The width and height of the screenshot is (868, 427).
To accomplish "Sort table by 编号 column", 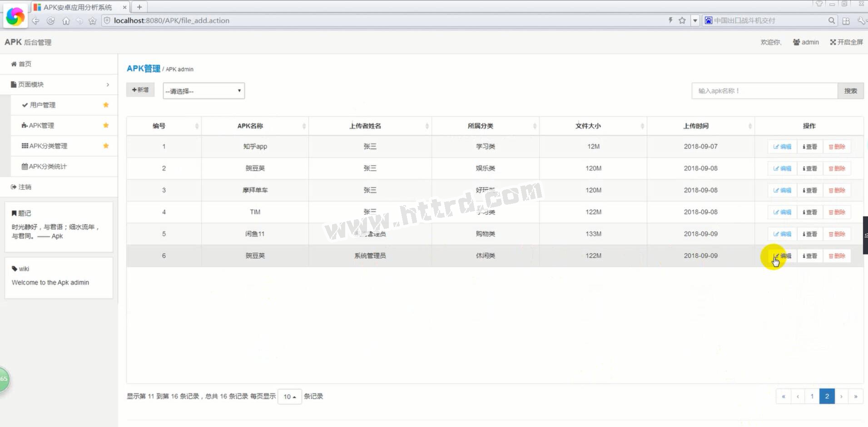I will (x=164, y=126).
